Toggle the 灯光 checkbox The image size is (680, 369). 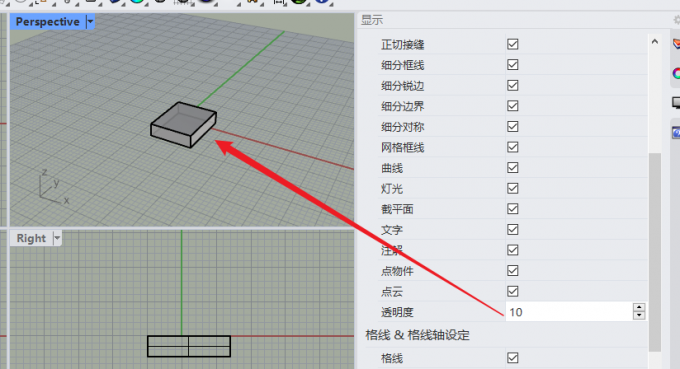tap(513, 189)
